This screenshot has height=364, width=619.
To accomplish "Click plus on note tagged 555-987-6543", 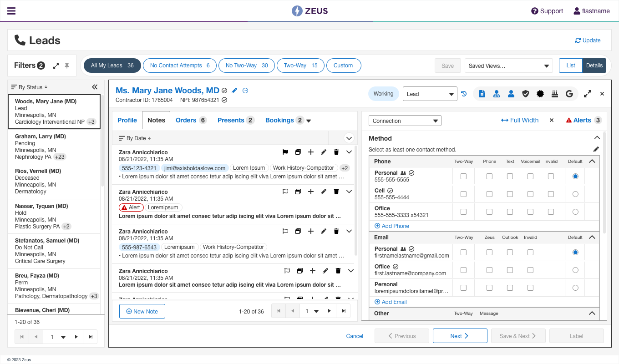I will pos(311,231).
